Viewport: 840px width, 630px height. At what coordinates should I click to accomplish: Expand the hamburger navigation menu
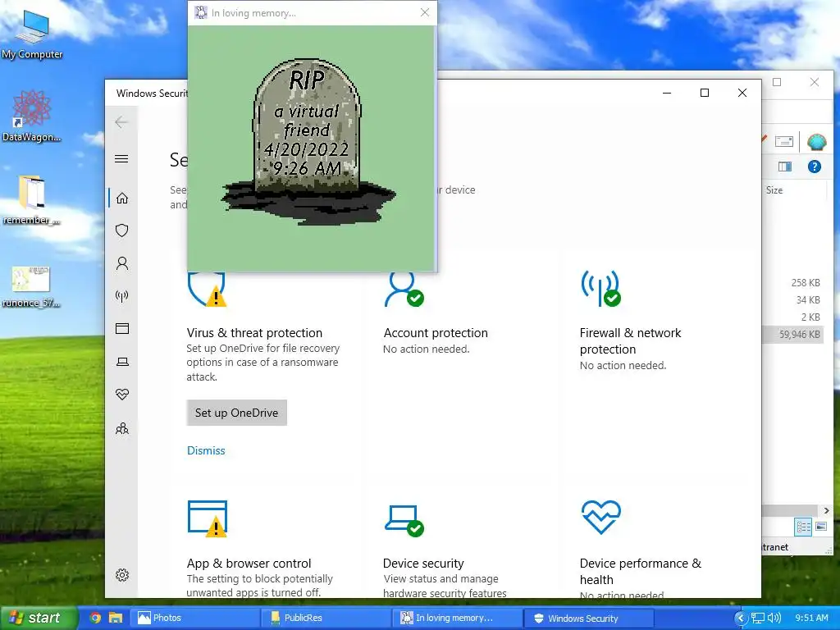coord(121,158)
